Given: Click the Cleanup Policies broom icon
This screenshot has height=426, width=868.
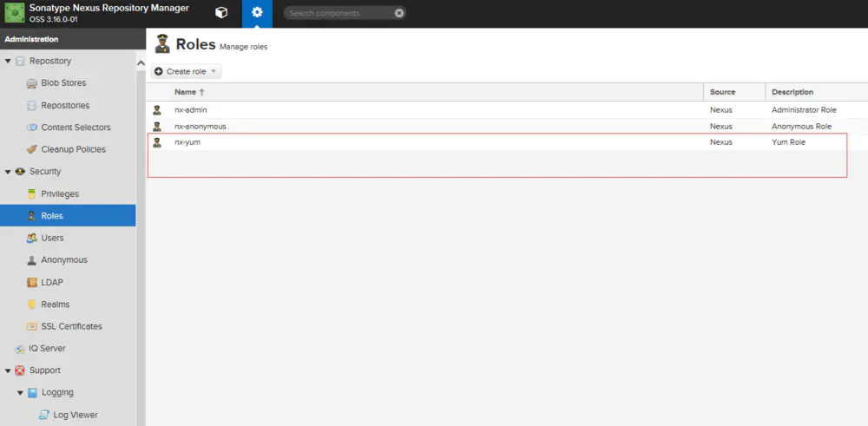Looking at the screenshot, I should [31, 149].
